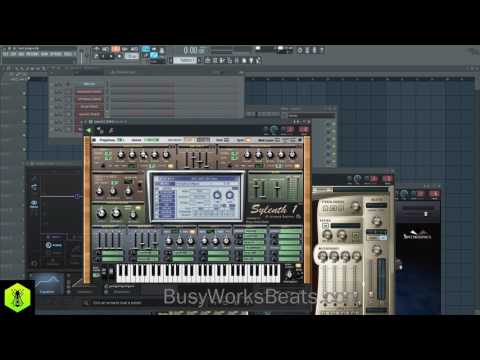Click Oscillator A1 Detune knob in Sylenth1
This screenshot has width=480, height=360.
click(x=144, y=155)
